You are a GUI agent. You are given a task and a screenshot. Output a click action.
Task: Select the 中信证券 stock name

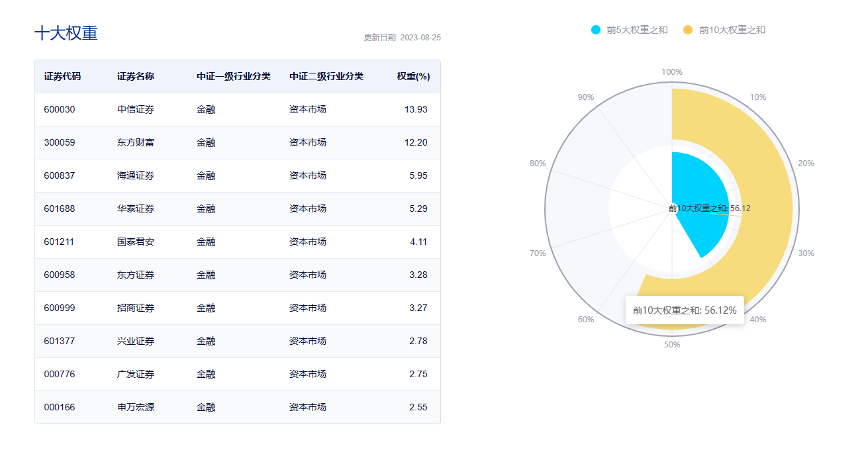pos(136,109)
